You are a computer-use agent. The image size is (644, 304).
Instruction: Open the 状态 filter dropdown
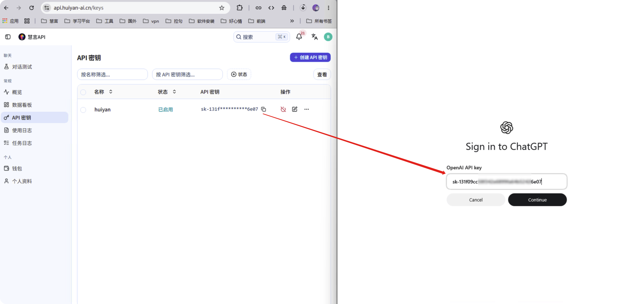coord(239,74)
